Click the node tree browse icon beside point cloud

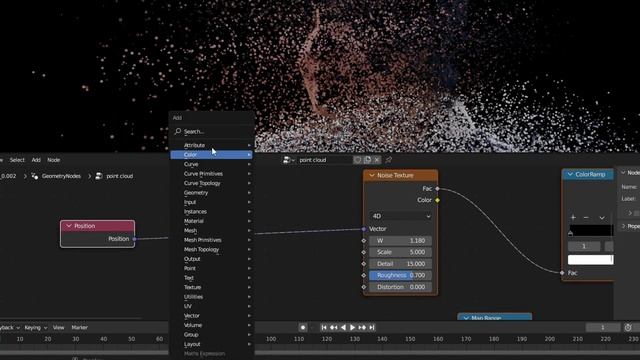[x=288, y=160]
